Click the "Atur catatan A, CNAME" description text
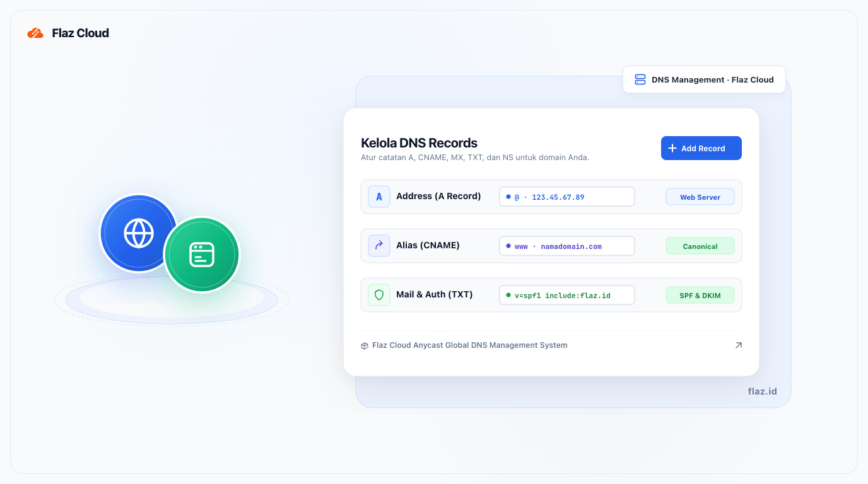The image size is (868, 484). click(475, 158)
